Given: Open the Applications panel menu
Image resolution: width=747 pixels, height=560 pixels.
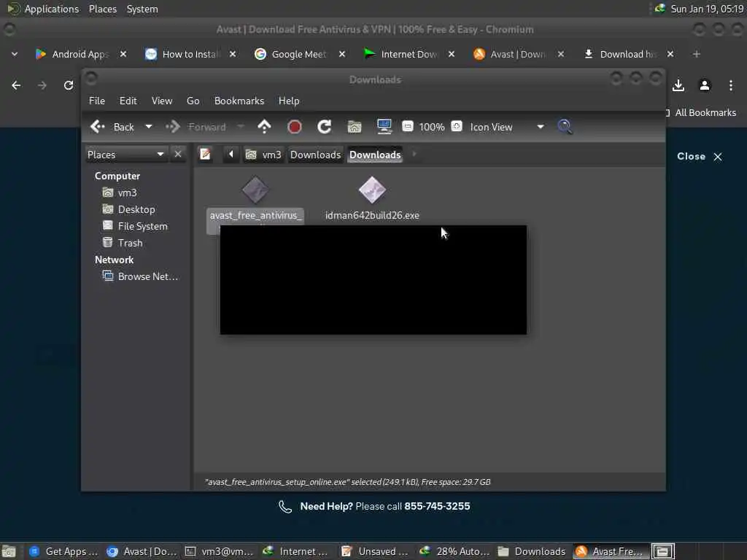Looking at the screenshot, I should tap(44, 9).
